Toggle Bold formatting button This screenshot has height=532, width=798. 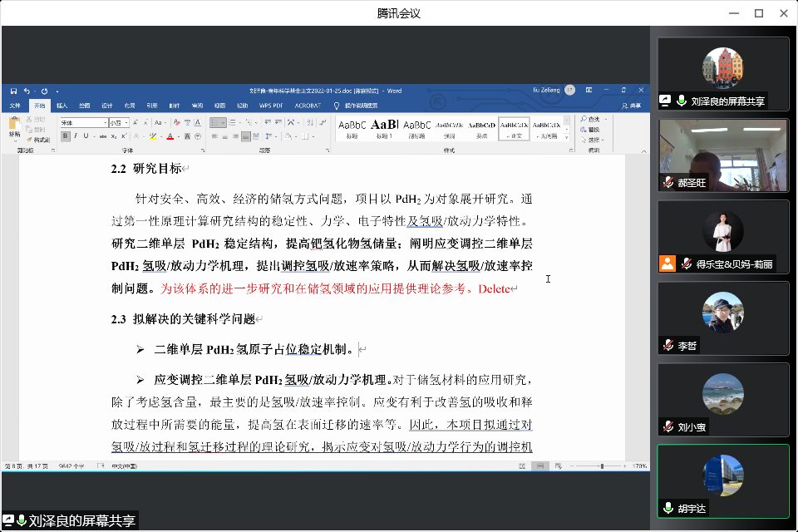tap(65, 136)
